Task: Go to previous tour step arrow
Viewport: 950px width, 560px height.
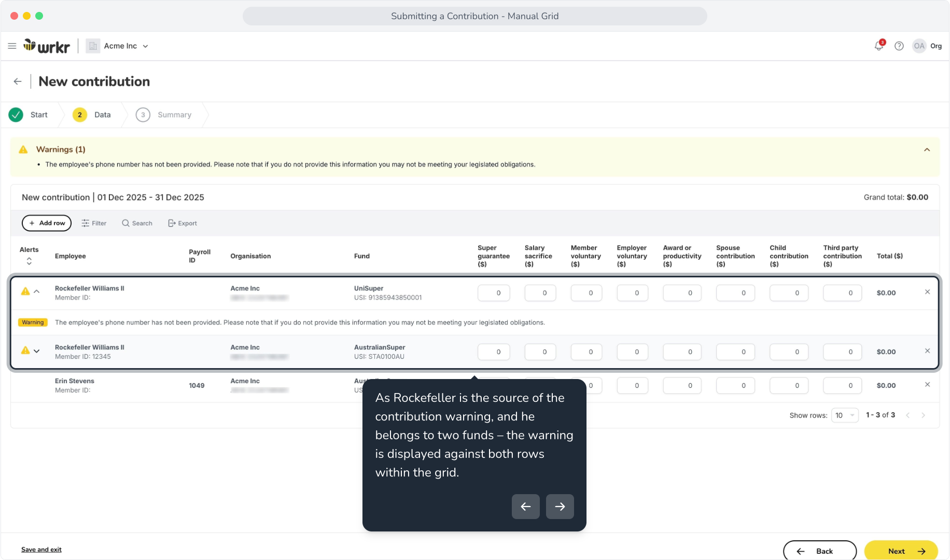Action: (525, 507)
